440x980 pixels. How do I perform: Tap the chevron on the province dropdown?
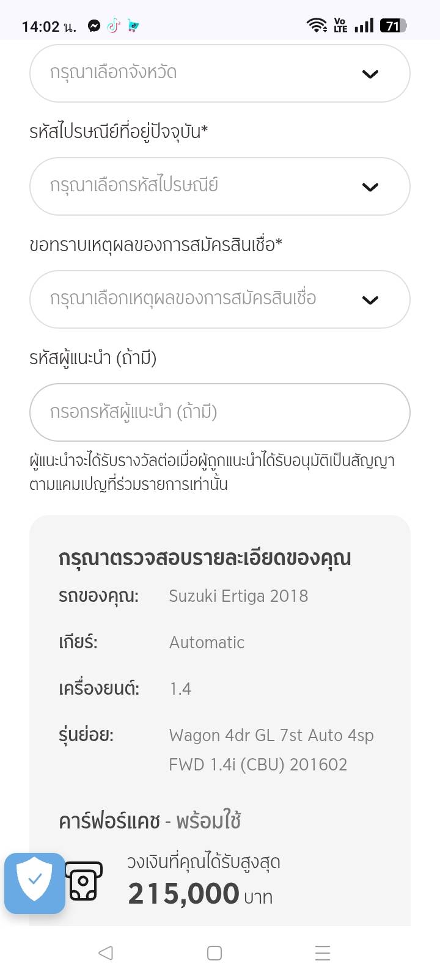click(370, 75)
